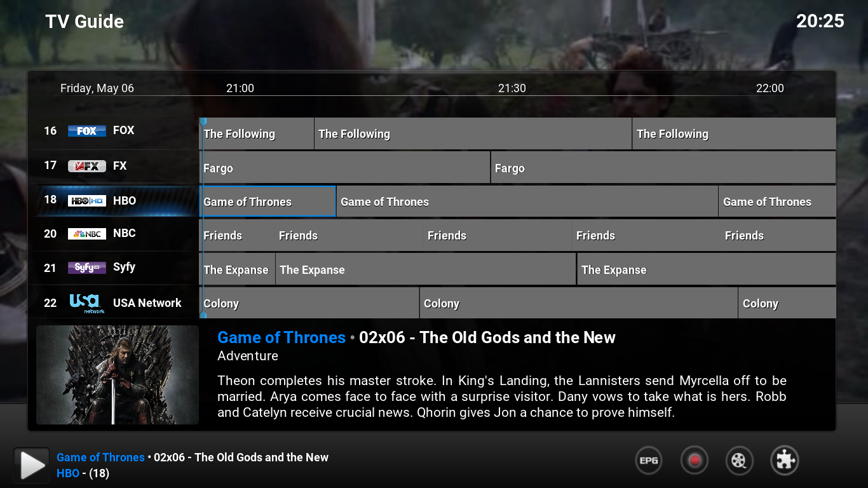Select channel 17 FX row

(114, 166)
